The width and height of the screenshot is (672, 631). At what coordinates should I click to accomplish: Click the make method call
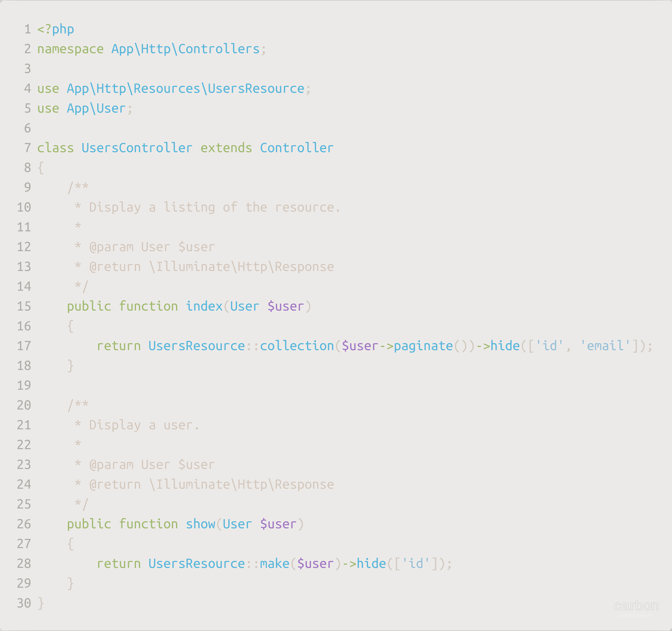274,563
